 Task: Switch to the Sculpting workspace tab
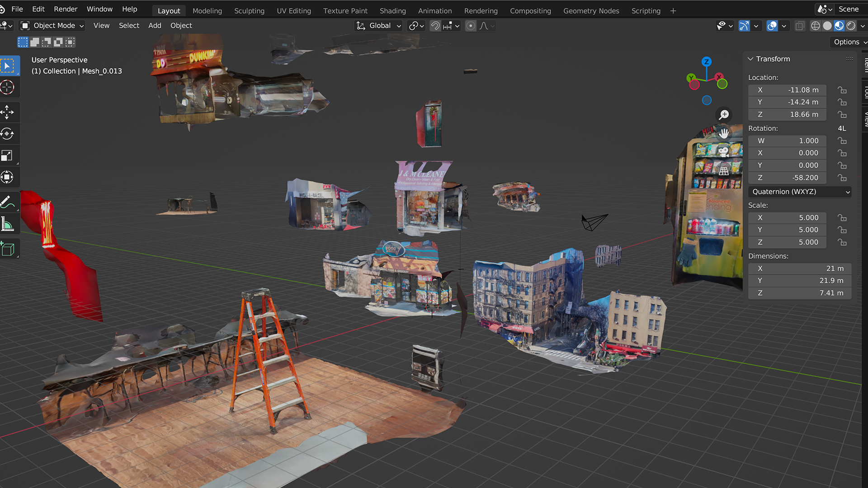(249, 11)
